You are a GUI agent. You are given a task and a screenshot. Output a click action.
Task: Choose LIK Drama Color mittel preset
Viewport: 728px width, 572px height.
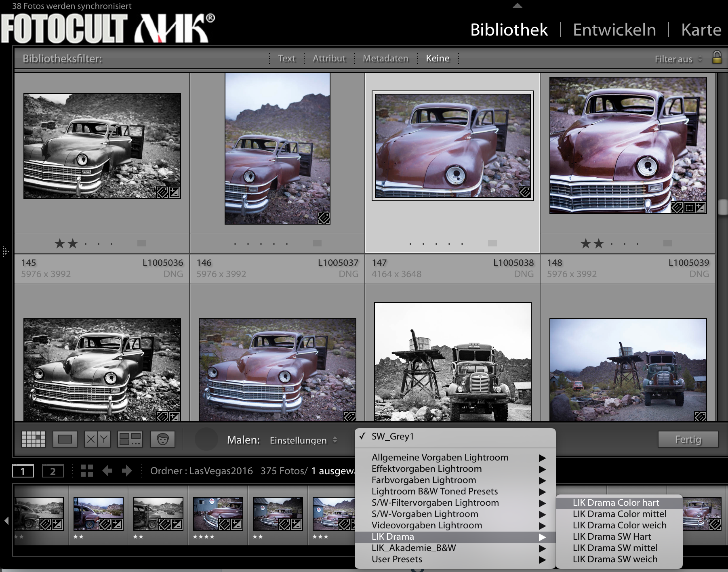point(619,514)
